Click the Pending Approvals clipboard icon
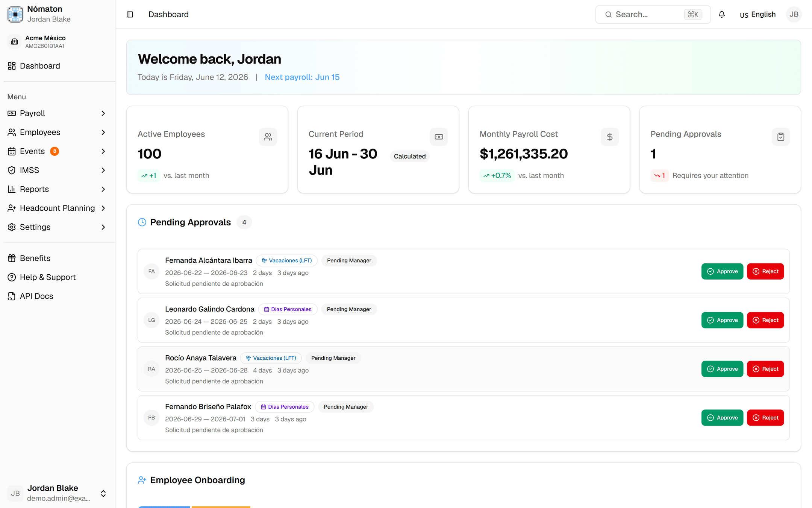812x508 pixels. pyautogui.click(x=781, y=137)
